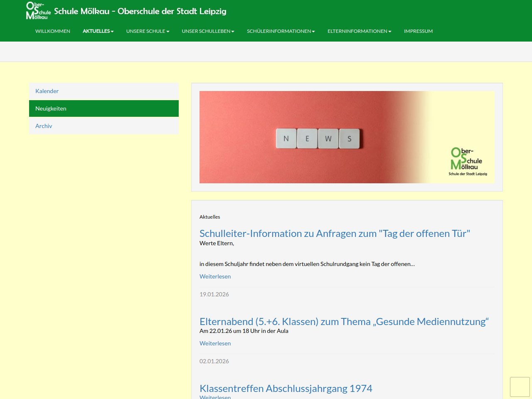The height and width of the screenshot is (399, 532).
Task: Expand the Schülerinformationen dropdown
Action: pyautogui.click(x=281, y=31)
